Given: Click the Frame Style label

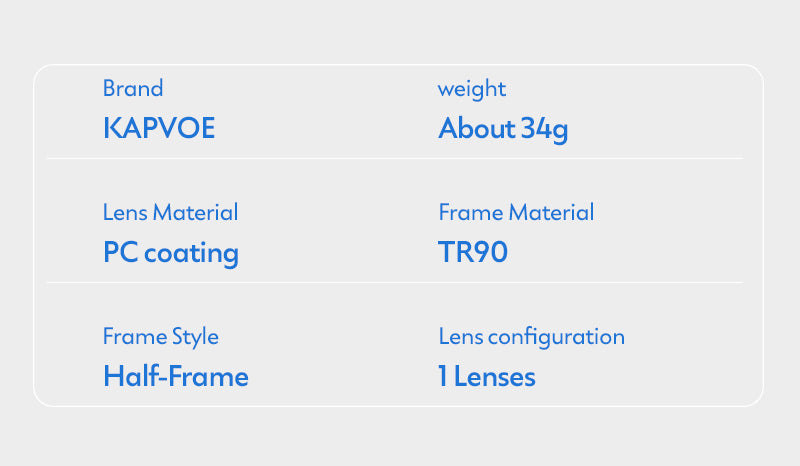Looking at the screenshot, I should pyautogui.click(x=160, y=337).
